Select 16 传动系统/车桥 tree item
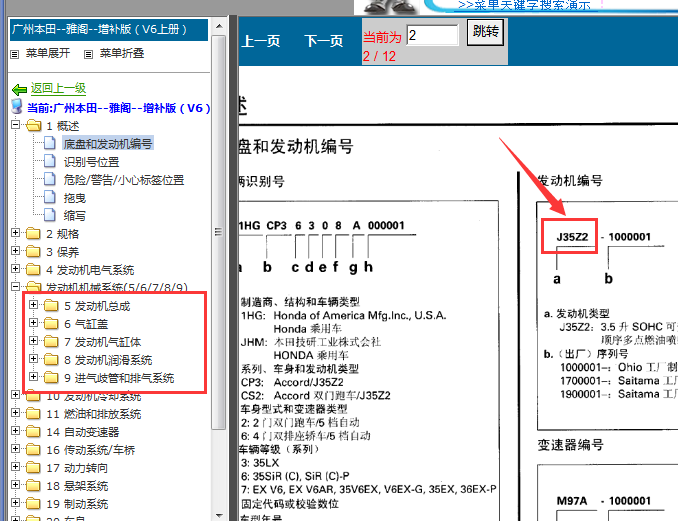The height and width of the screenshot is (521, 678). [91, 450]
